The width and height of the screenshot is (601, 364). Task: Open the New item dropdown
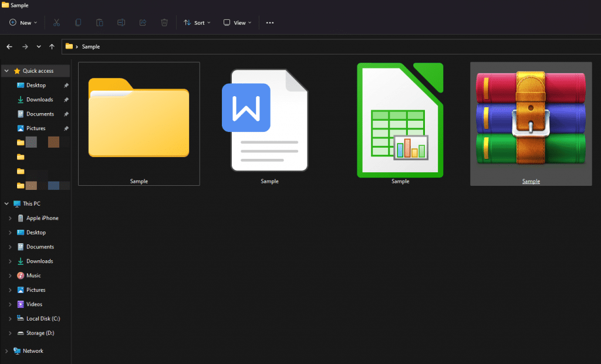pyautogui.click(x=23, y=22)
